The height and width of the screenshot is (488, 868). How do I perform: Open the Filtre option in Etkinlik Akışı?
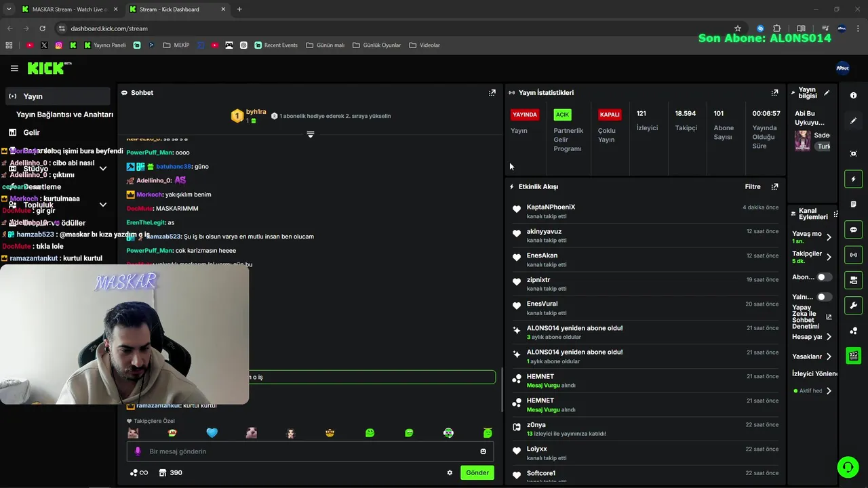point(753,186)
